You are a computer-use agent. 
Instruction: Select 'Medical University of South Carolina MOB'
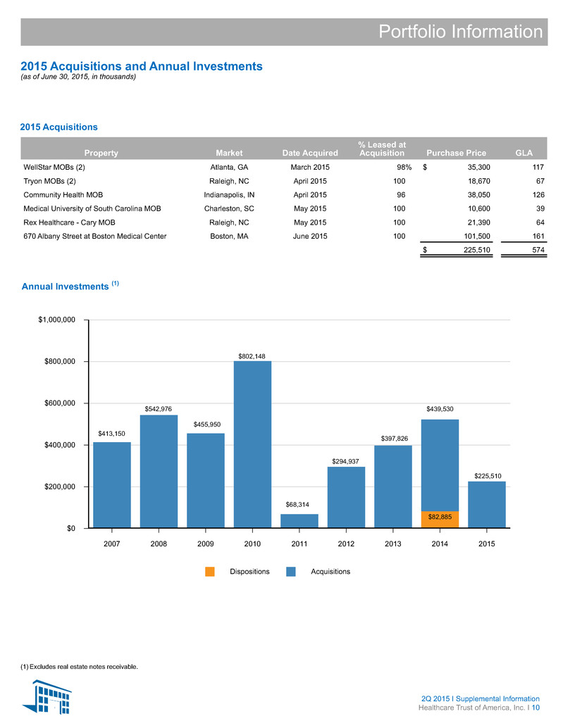[92, 208]
